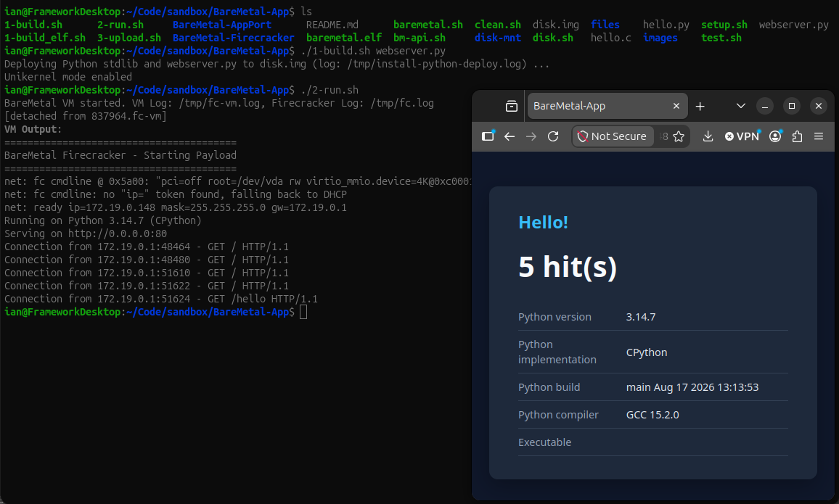Click the terminal cursor at the last prompt

coord(303,312)
